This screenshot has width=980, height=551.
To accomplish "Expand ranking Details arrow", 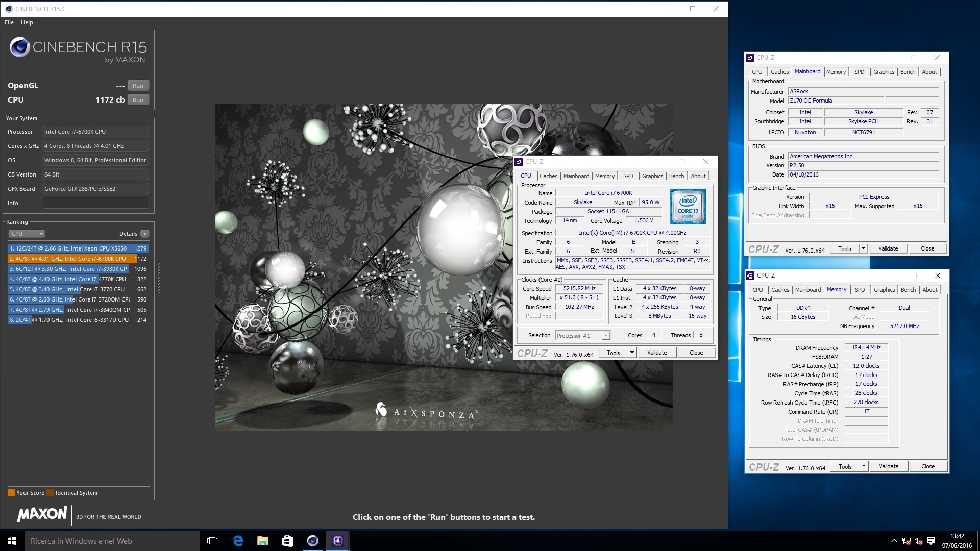I will (145, 234).
